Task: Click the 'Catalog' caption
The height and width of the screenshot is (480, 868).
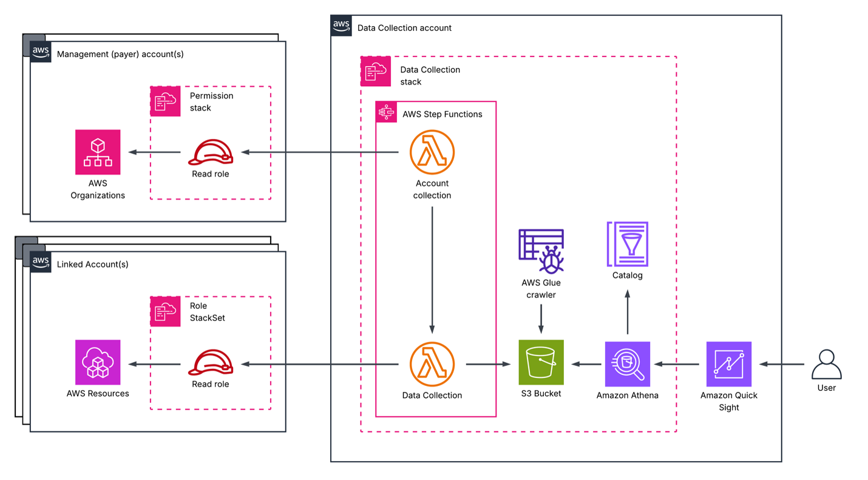Action: click(x=628, y=275)
